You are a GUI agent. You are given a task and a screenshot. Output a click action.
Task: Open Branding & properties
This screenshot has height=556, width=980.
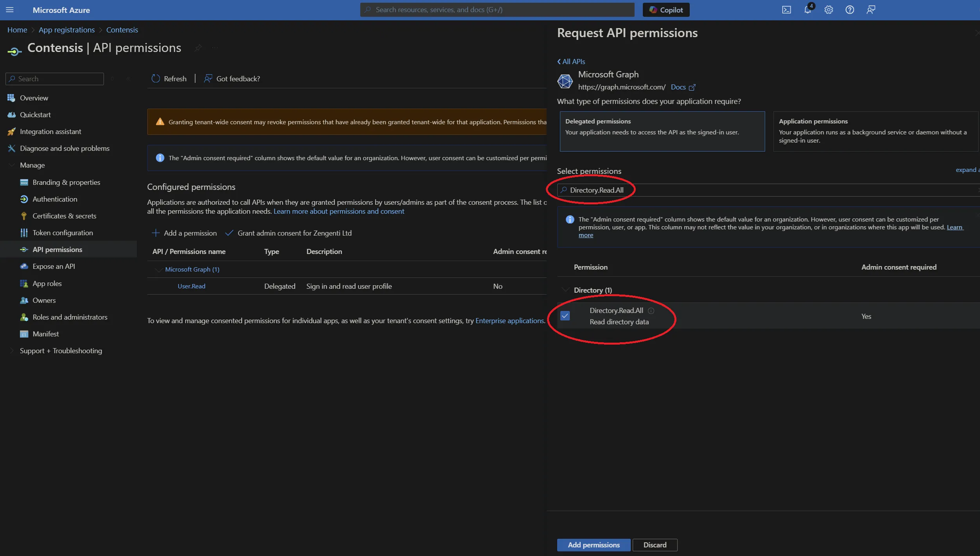tap(66, 182)
